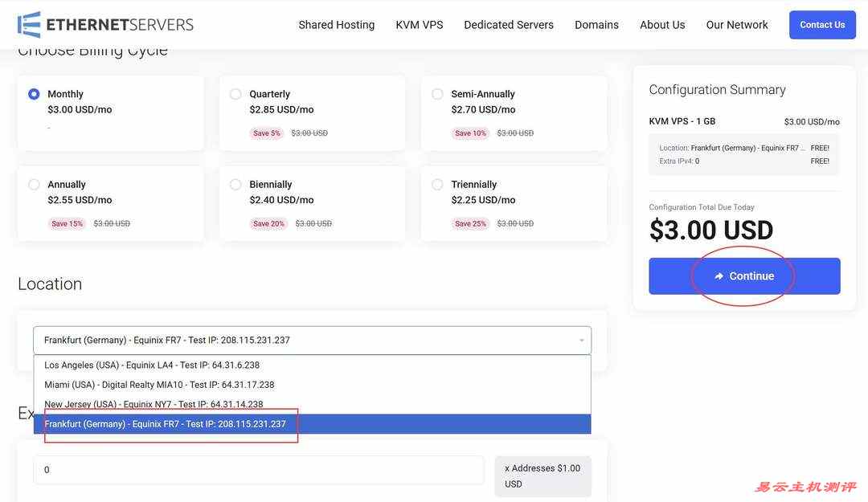Open the KVM VPS menu
Image resolution: width=868 pixels, height=502 pixels.
coord(419,24)
